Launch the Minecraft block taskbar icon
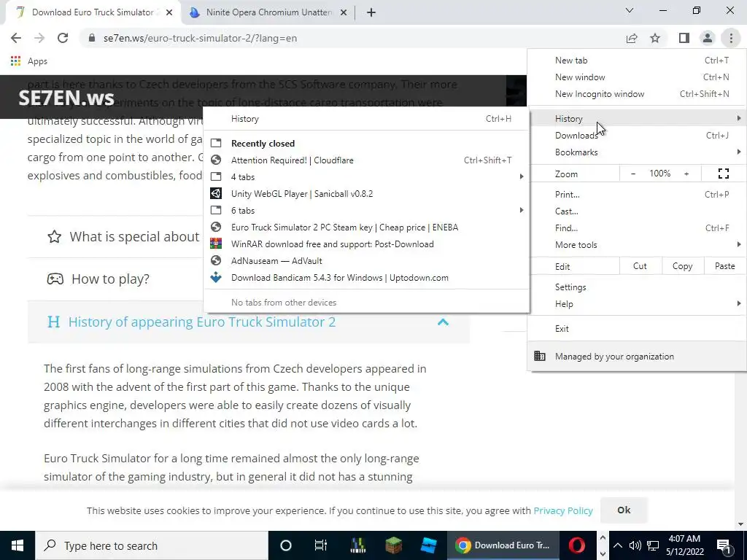Image resolution: width=747 pixels, height=560 pixels. [393, 545]
